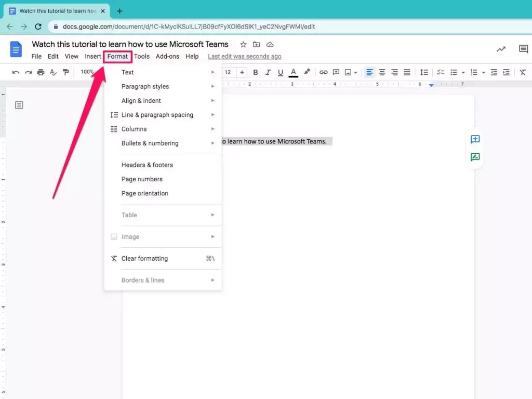Click the Insert image toolbar icon
532x399 pixels.
[348, 72]
